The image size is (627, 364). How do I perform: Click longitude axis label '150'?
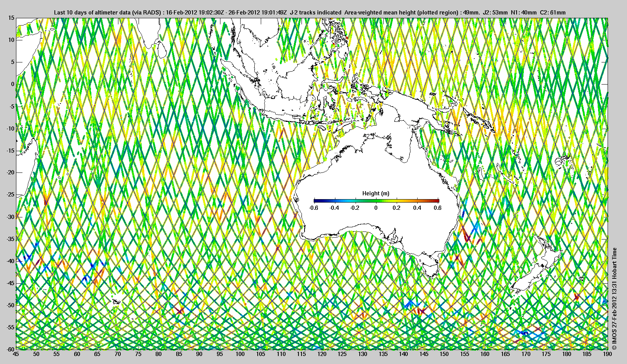[x=444, y=354]
